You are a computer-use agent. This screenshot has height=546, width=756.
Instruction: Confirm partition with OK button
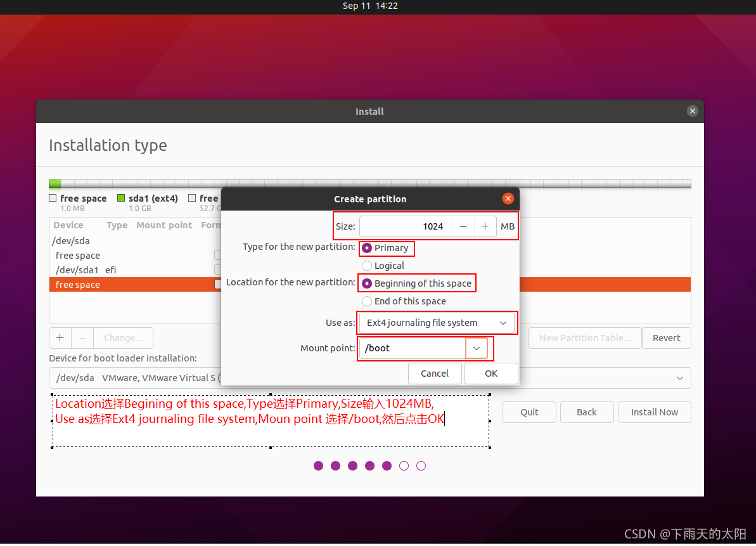pyautogui.click(x=491, y=374)
